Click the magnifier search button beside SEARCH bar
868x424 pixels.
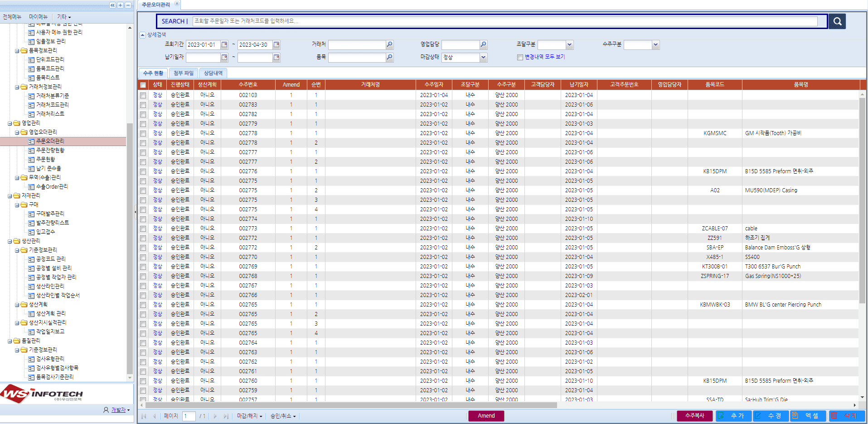[x=837, y=21]
